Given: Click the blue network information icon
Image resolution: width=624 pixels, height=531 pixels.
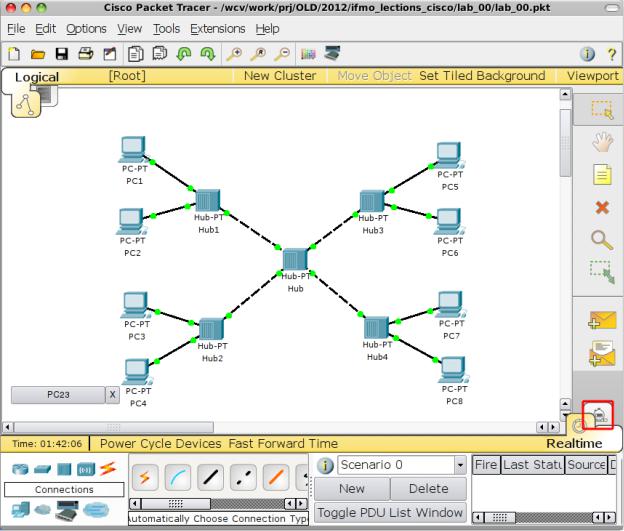Looking at the screenshot, I should tap(587, 54).
